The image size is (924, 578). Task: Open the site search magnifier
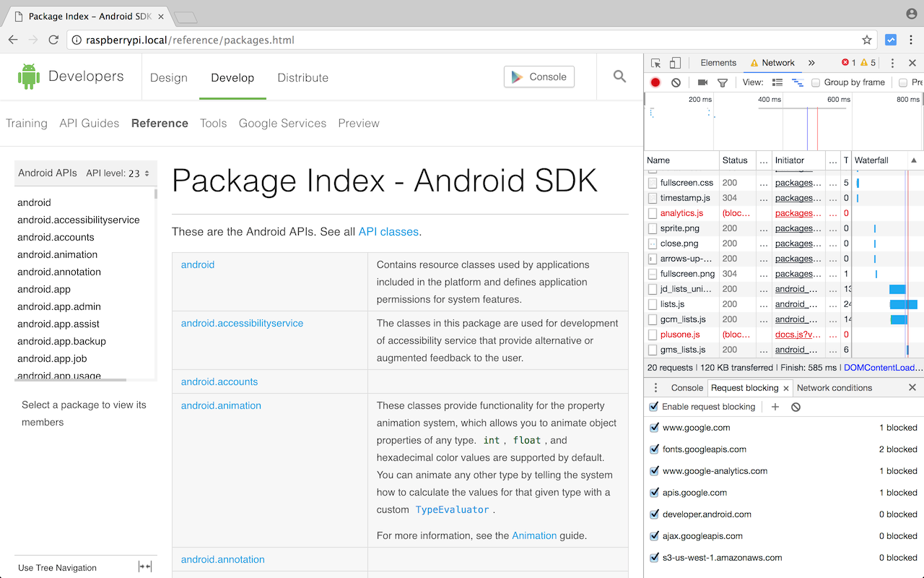point(619,76)
